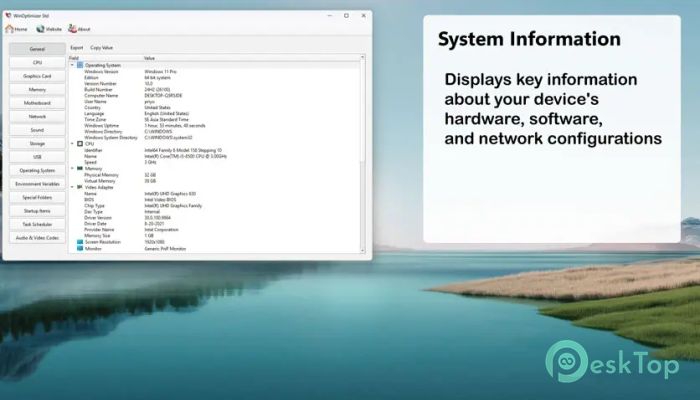
Task: Open the Graphics Card sidebar tab
Action: pyautogui.click(x=38, y=76)
